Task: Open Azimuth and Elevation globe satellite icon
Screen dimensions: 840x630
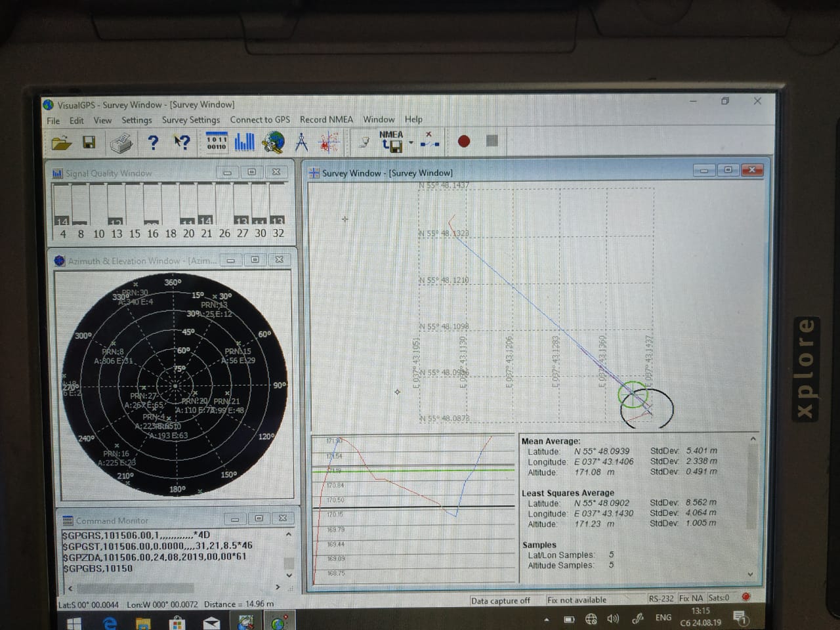Action: pos(273,142)
